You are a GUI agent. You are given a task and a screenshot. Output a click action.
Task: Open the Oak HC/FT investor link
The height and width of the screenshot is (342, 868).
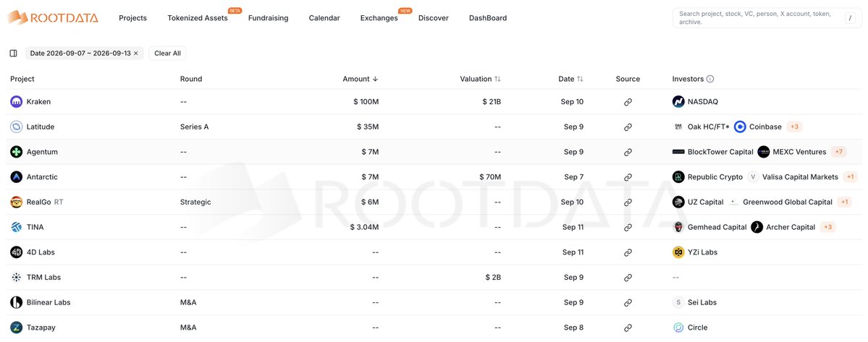pyautogui.click(x=708, y=127)
